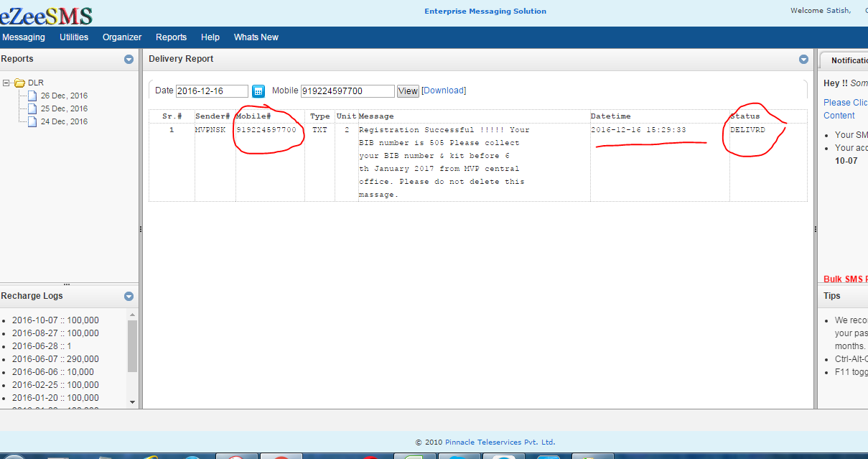Click the Recharge Logs scrollbar down arrow
Image resolution: width=868 pixels, height=459 pixels.
point(132,402)
